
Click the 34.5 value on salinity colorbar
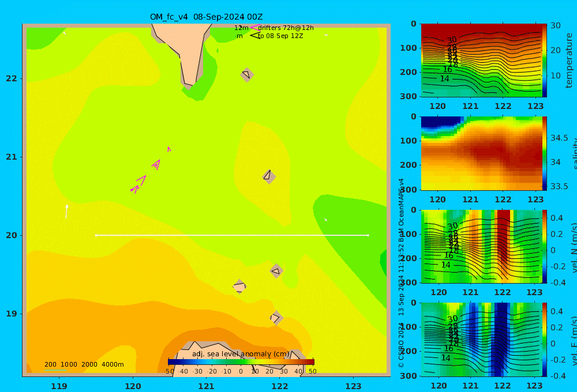click(559, 138)
